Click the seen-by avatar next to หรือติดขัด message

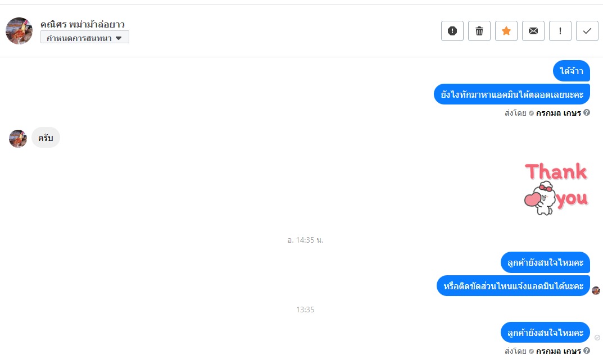point(596,290)
